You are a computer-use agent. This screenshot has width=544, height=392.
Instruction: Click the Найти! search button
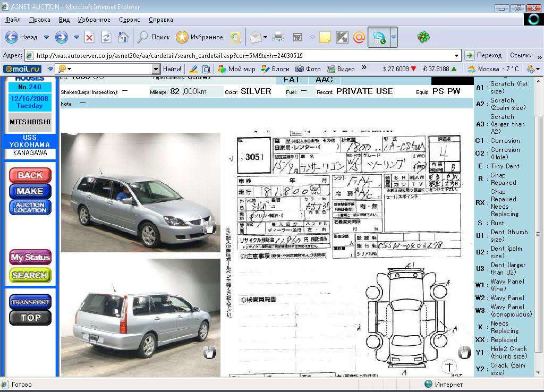point(172,69)
